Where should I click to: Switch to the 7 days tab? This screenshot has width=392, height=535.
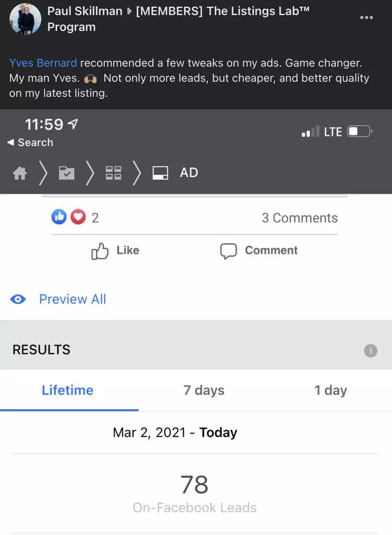[204, 391]
